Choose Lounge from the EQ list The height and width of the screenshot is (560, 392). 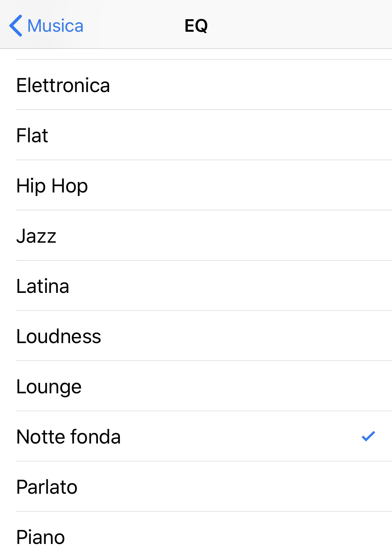pos(49,387)
